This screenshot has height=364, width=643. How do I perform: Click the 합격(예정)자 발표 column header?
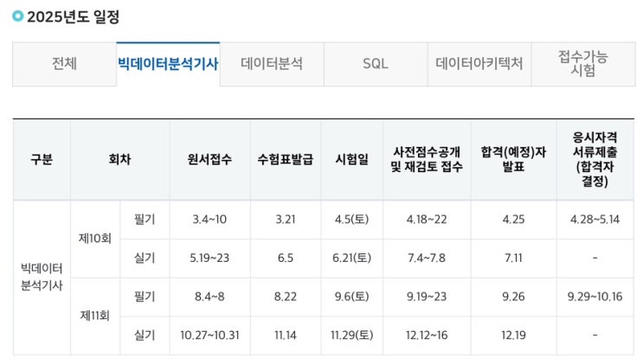pos(513,159)
